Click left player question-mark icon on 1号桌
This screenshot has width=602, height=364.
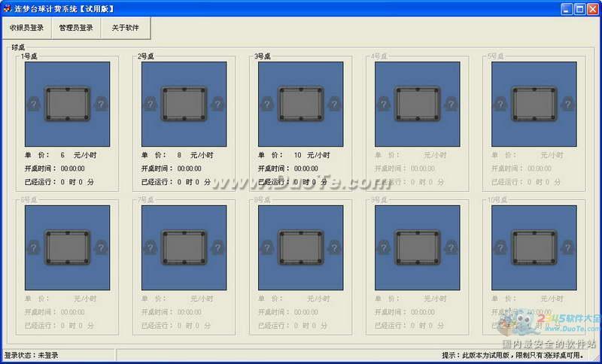pos(33,104)
